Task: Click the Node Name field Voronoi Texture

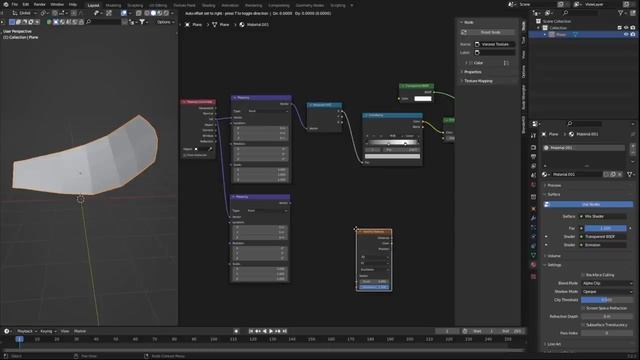Action: tap(495, 44)
